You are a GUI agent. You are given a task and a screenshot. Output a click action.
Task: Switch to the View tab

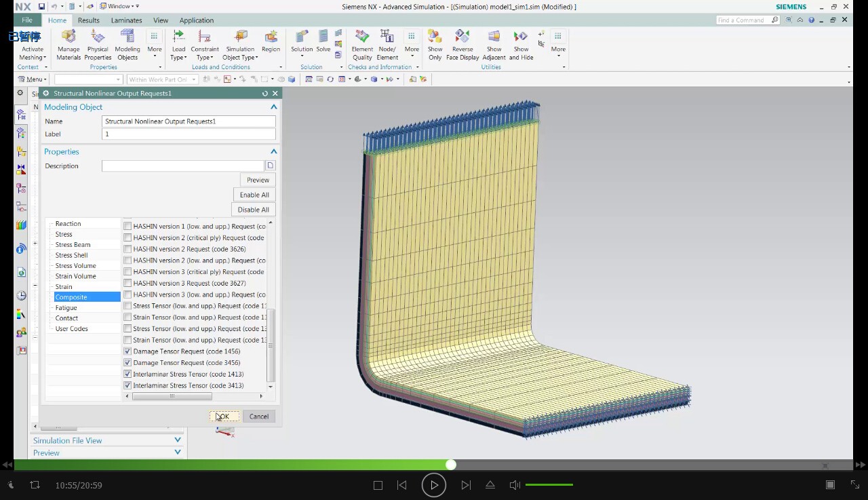click(x=161, y=20)
